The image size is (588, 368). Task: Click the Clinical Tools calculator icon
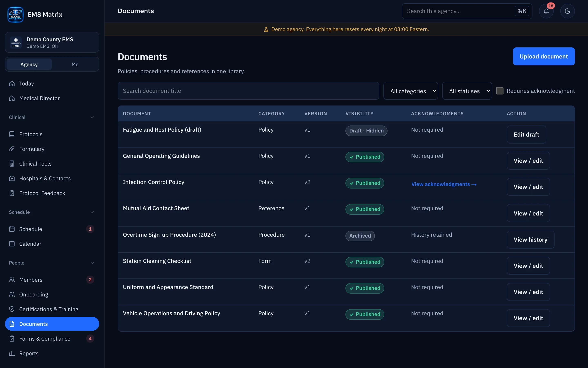(12, 164)
